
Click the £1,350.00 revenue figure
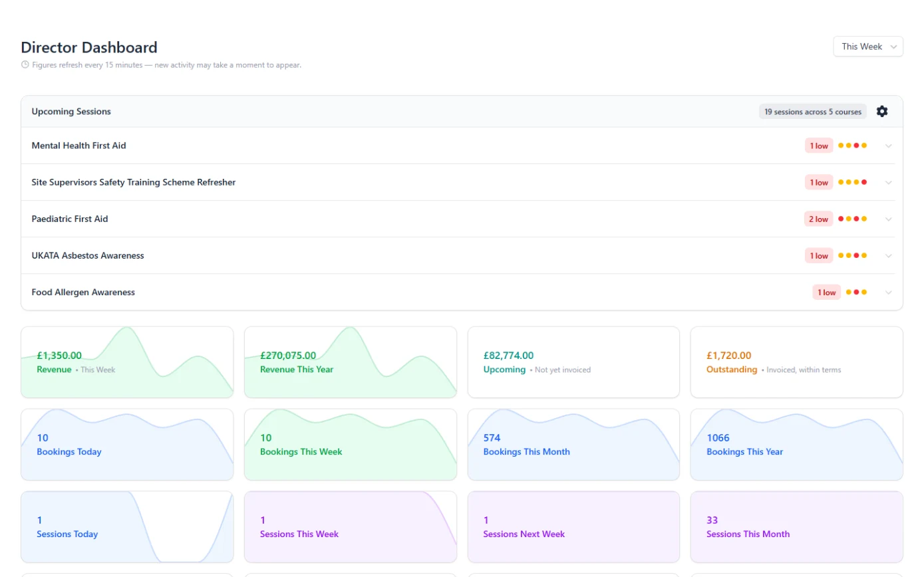pyautogui.click(x=59, y=356)
